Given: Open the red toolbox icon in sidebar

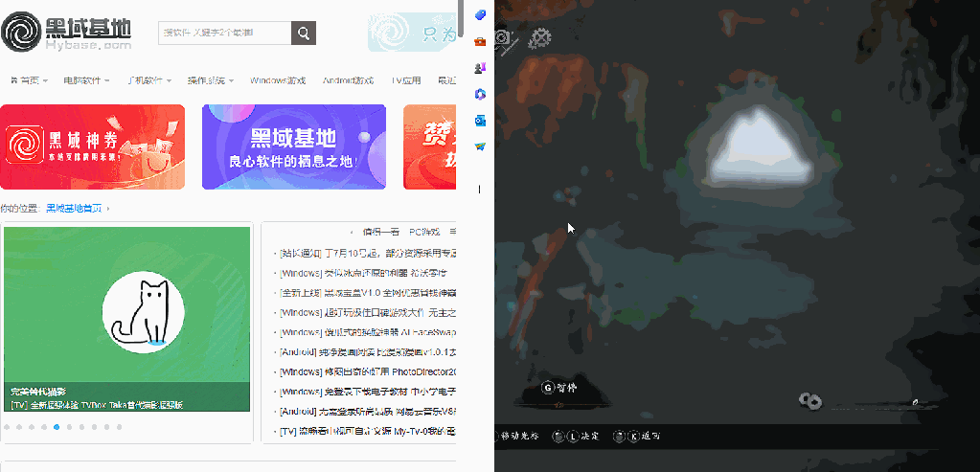Looking at the screenshot, I should pos(480,42).
